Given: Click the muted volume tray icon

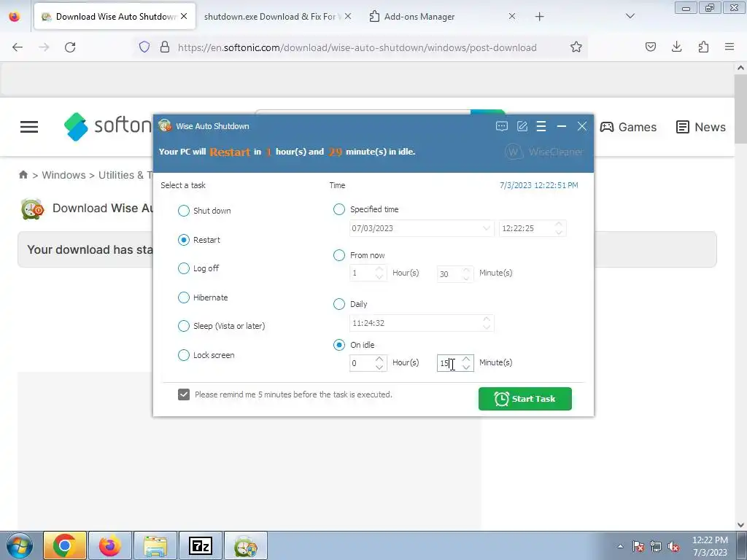Looking at the screenshot, I should 673,547.
